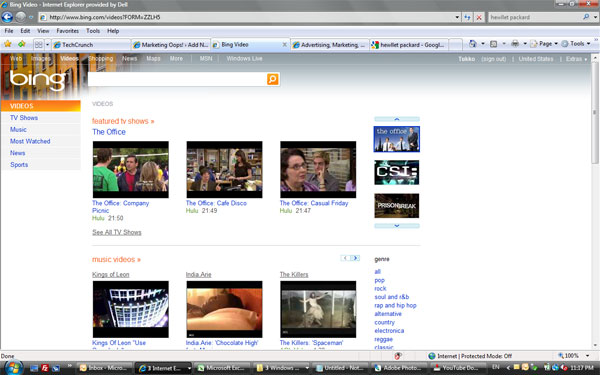The width and height of the screenshot is (600, 375).
Task: Switch to the hewllet packard Google tab
Action: (409, 45)
